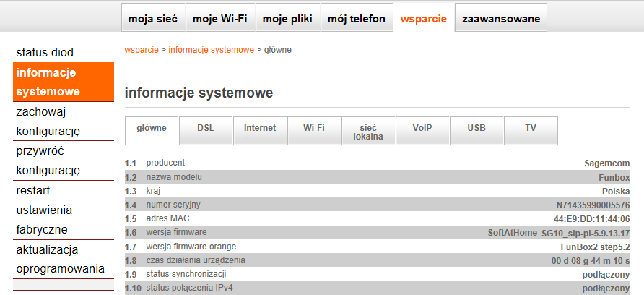Open status diod in sidebar
The height and width of the screenshot is (295, 644).
pos(45,53)
